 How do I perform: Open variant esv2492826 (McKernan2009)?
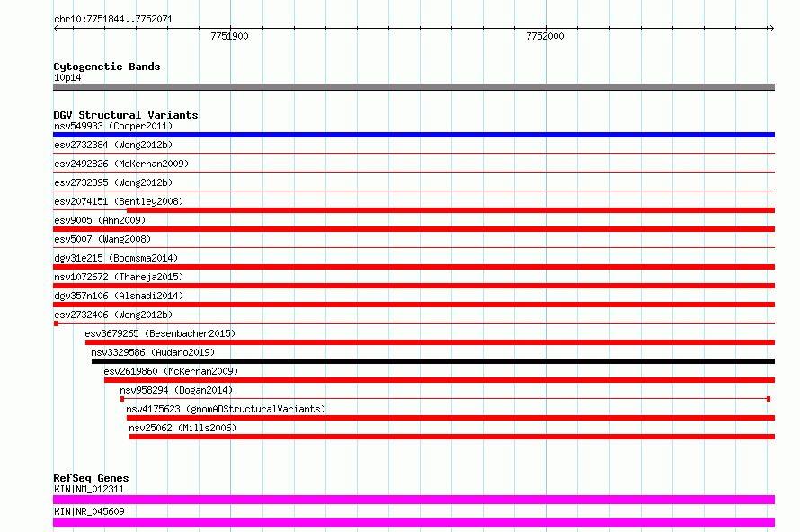click(x=121, y=164)
